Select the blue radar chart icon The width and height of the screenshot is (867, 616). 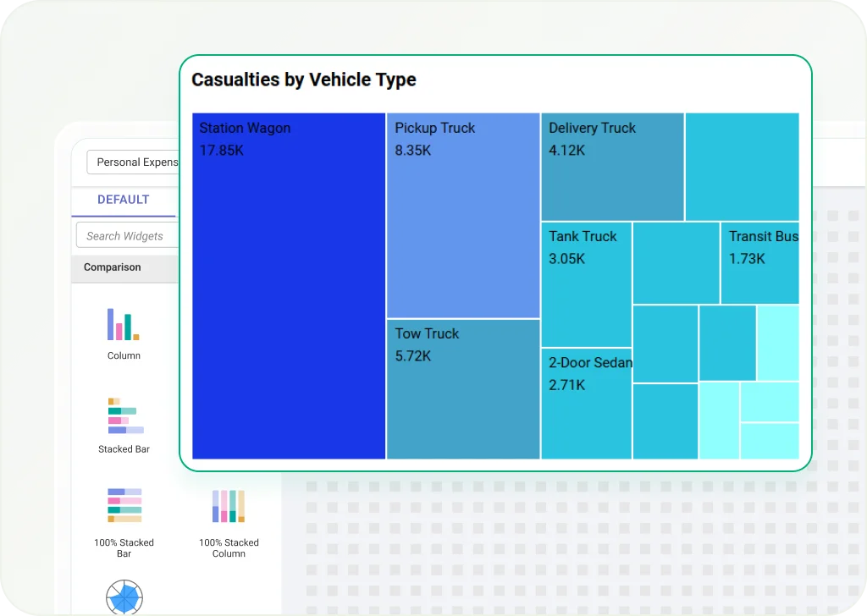coord(124,597)
